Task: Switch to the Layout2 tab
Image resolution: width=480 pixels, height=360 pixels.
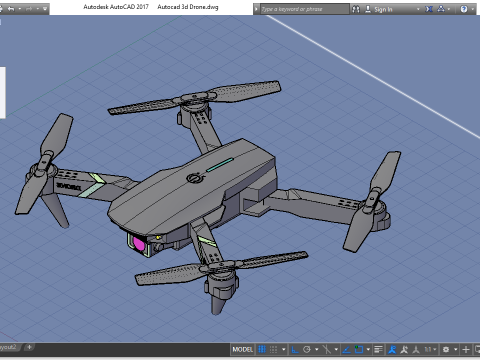Action: (x=9, y=347)
